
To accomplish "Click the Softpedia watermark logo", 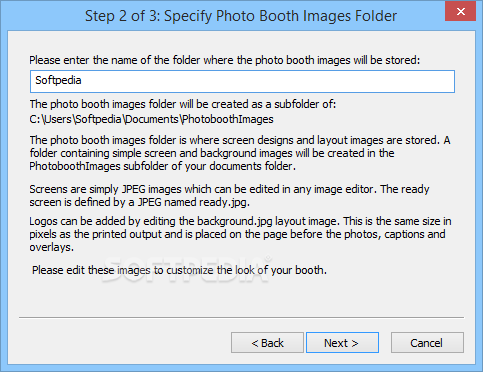I will 187,269.
